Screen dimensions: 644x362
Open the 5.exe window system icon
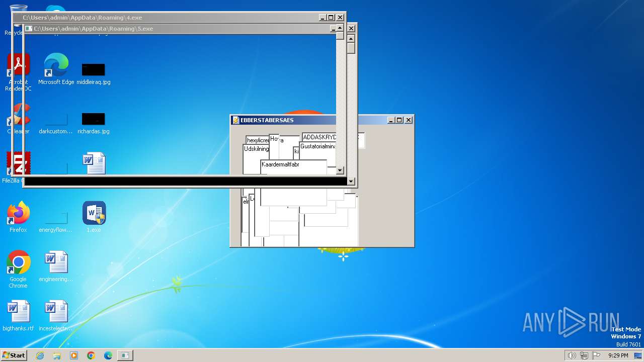click(x=29, y=29)
